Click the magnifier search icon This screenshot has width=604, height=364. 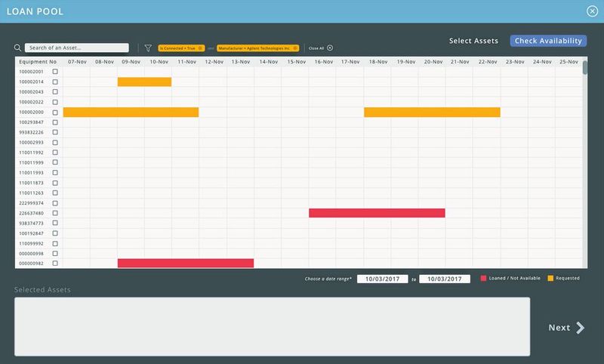(x=17, y=48)
